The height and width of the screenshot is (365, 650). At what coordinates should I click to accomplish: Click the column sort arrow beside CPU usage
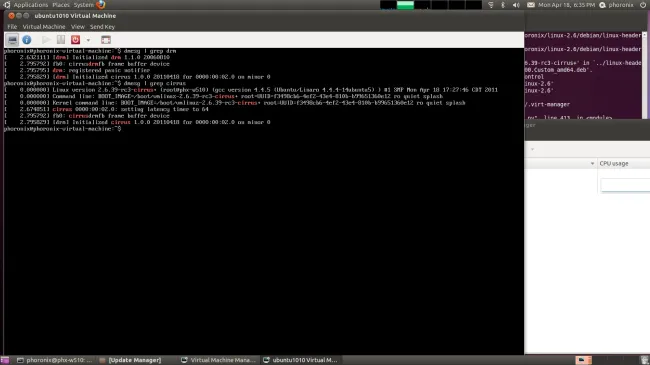(x=592, y=163)
